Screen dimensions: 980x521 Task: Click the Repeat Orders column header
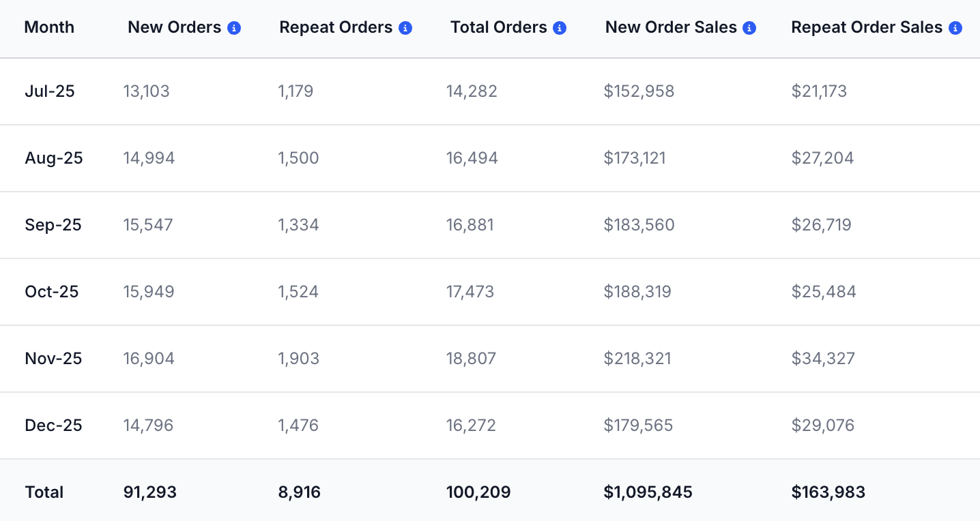point(336,27)
